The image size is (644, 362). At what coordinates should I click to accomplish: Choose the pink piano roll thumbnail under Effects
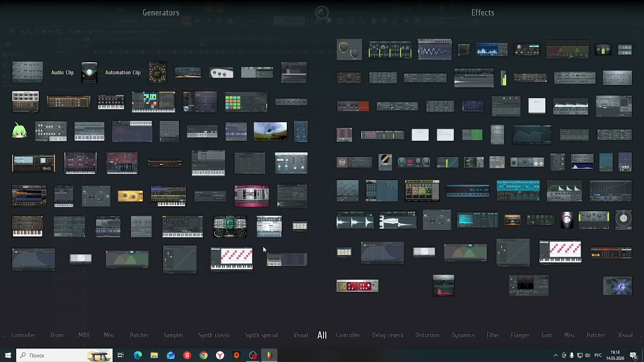[x=560, y=252]
